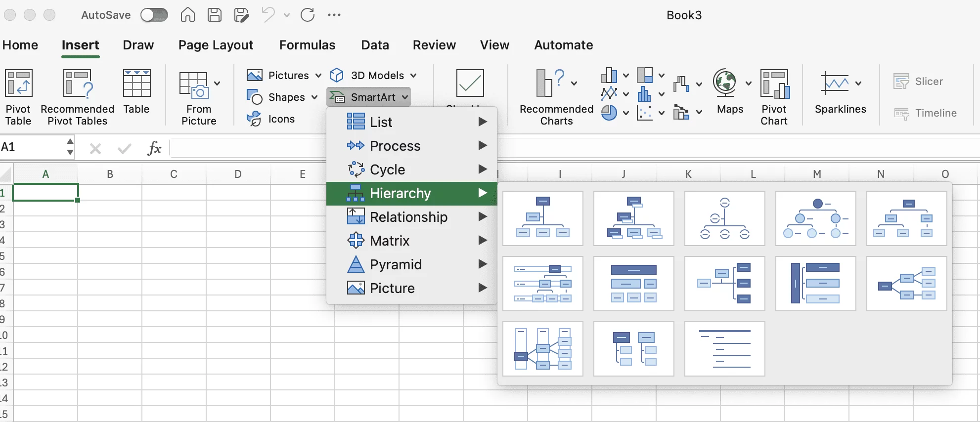
Task: Click the Recommended PivotTables icon
Action: 77,96
